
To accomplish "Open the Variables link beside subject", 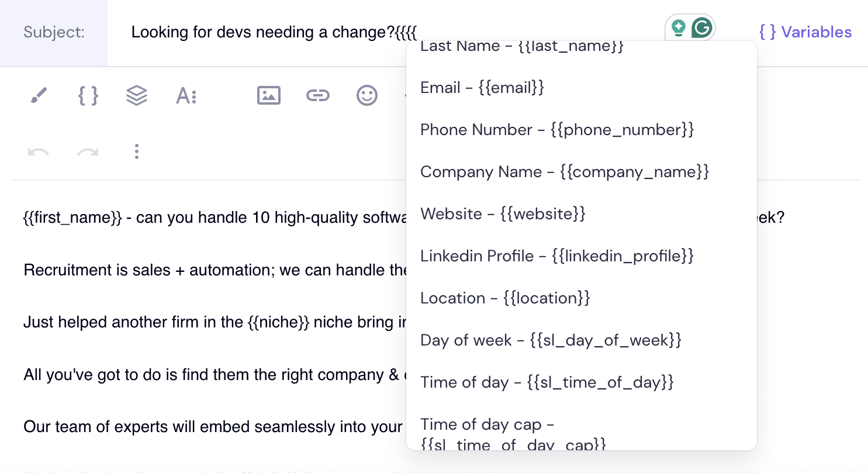I will click(805, 32).
